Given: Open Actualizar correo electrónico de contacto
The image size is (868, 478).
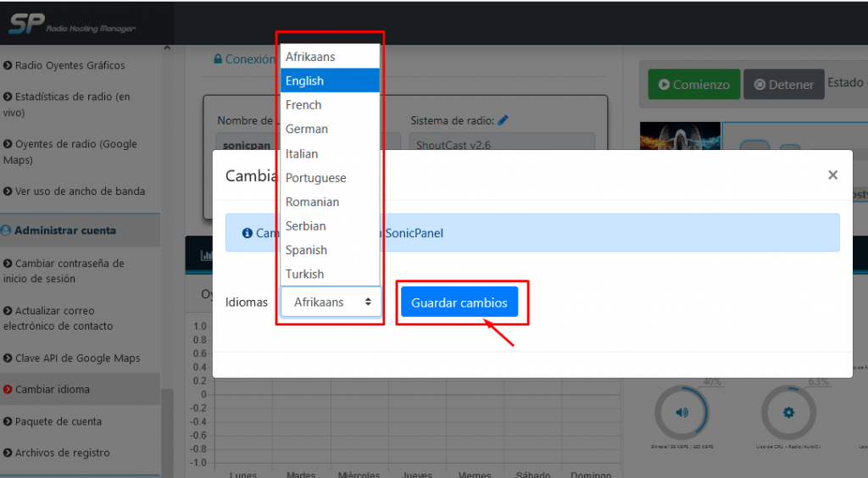Looking at the screenshot, I should coord(58,318).
